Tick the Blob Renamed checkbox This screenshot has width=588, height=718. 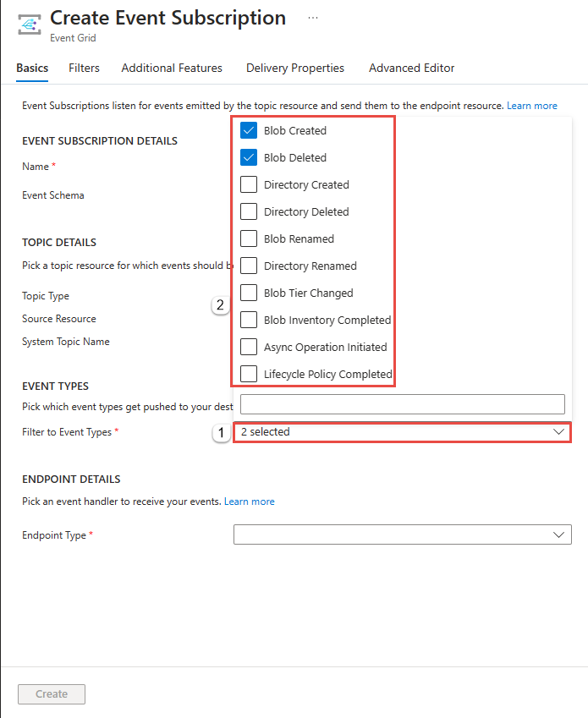249,238
